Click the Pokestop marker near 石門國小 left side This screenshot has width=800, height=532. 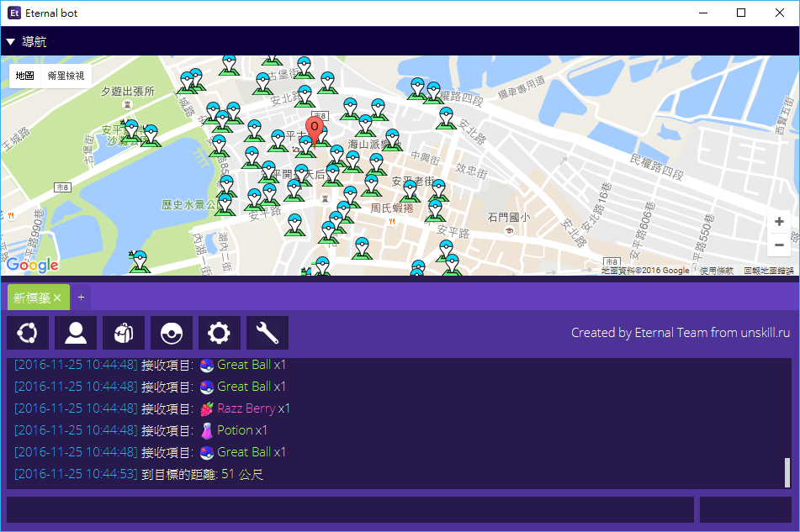tap(435, 212)
